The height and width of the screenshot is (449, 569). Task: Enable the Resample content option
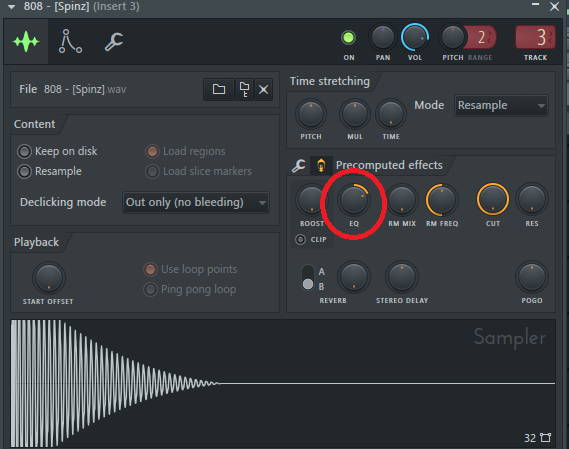pos(24,171)
